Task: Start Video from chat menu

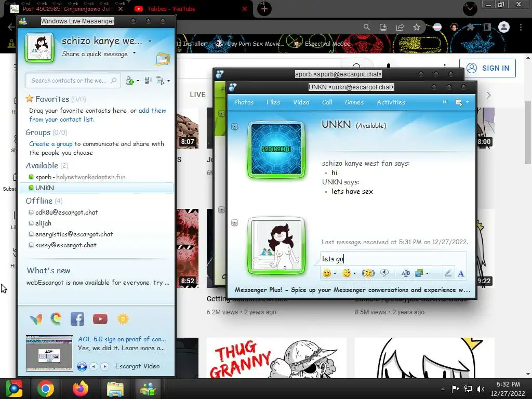Action: pyautogui.click(x=301, y=102)
